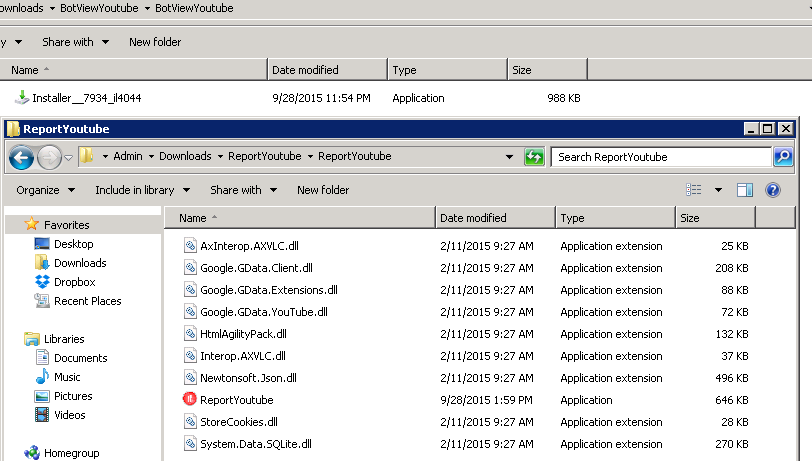Click the refresh button beside address bar
The width and height of the screenshot is (812, 461).
click(535, 157)
